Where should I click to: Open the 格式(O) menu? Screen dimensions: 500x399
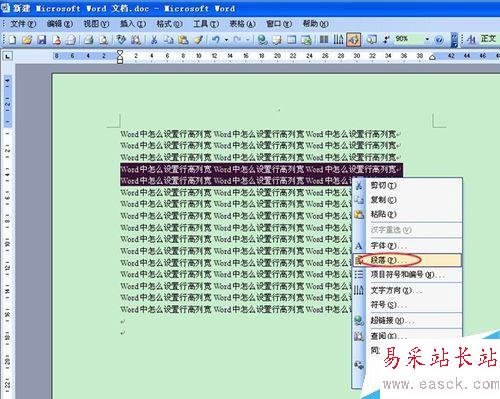170,24
